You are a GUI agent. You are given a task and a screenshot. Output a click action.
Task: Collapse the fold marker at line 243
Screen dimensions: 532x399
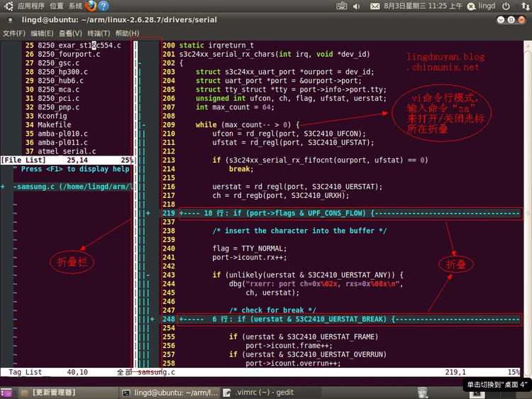pos(148,275)
